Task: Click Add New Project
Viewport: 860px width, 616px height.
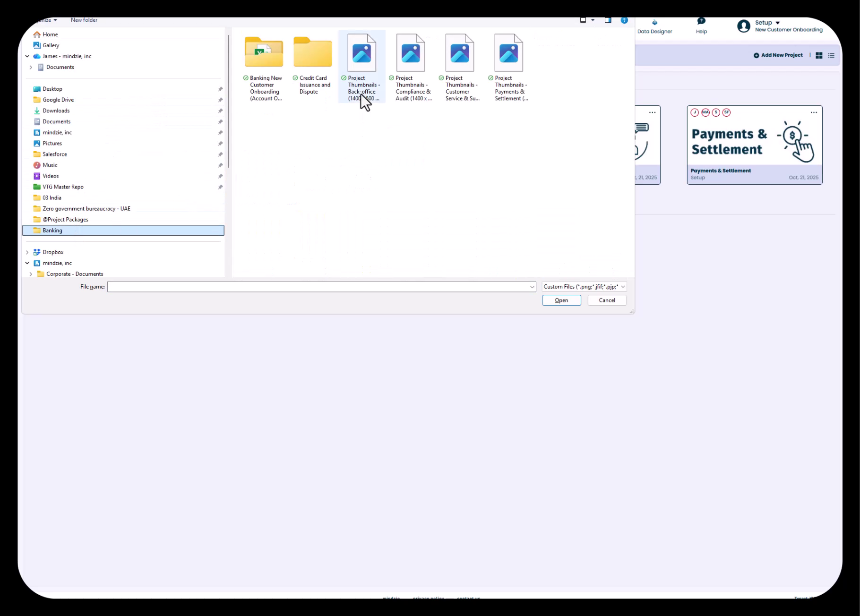Action: point(778,55)
